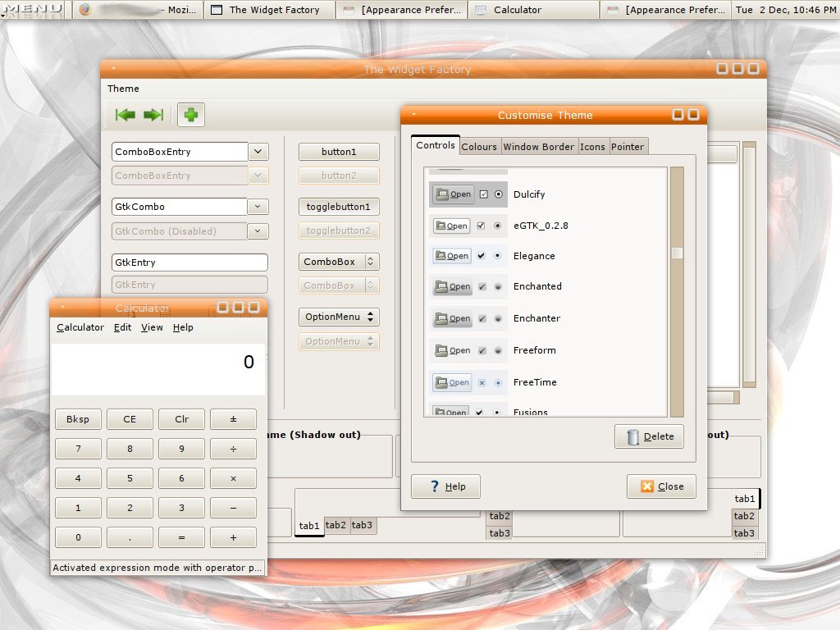Click the preview checkbox in the Enchanted row
840x630 pixels.
482,286
